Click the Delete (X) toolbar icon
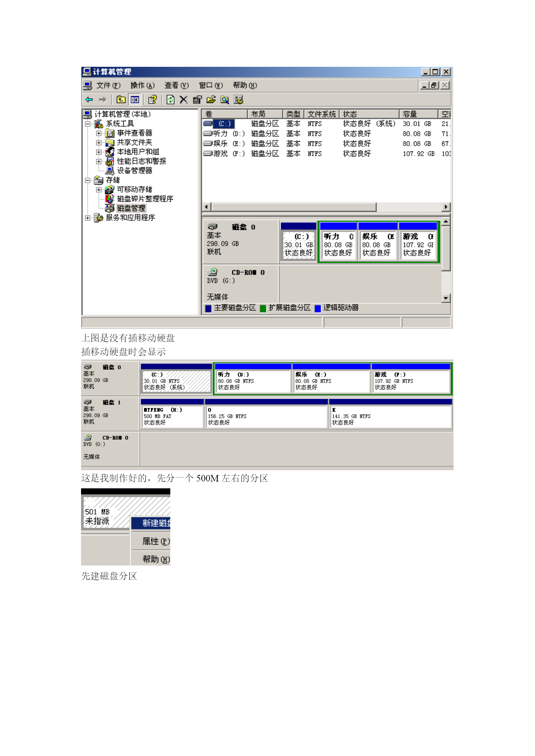Viewport: 535px width, 756px height. point(183,100)
